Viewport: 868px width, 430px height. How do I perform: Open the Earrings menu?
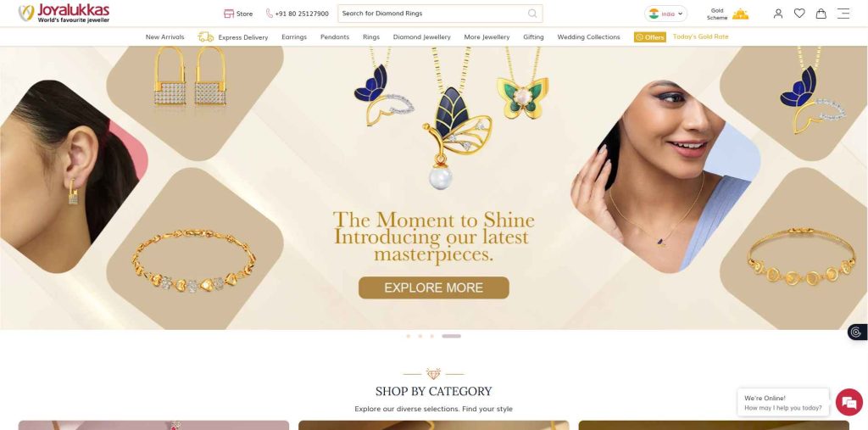[x=294, y=37]
